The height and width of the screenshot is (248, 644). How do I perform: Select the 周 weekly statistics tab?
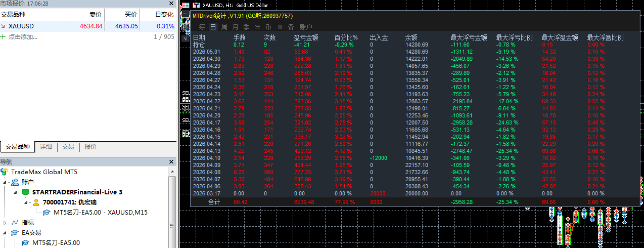pyautogui.click(x=224, y=27)
